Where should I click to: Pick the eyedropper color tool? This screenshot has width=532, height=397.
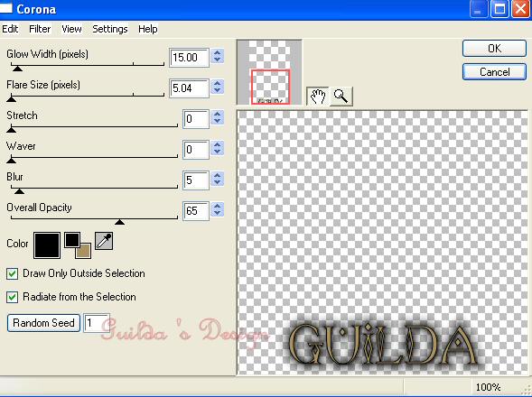(x=104, y=241)
